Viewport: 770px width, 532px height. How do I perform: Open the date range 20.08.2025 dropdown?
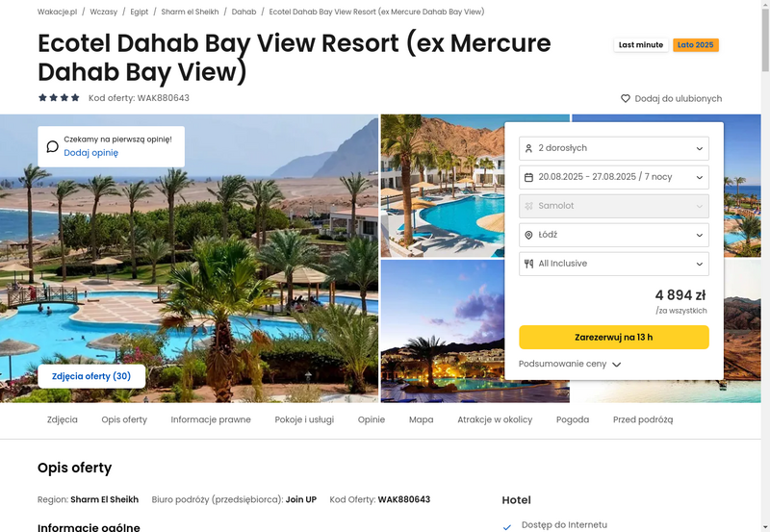pos(614,177)
